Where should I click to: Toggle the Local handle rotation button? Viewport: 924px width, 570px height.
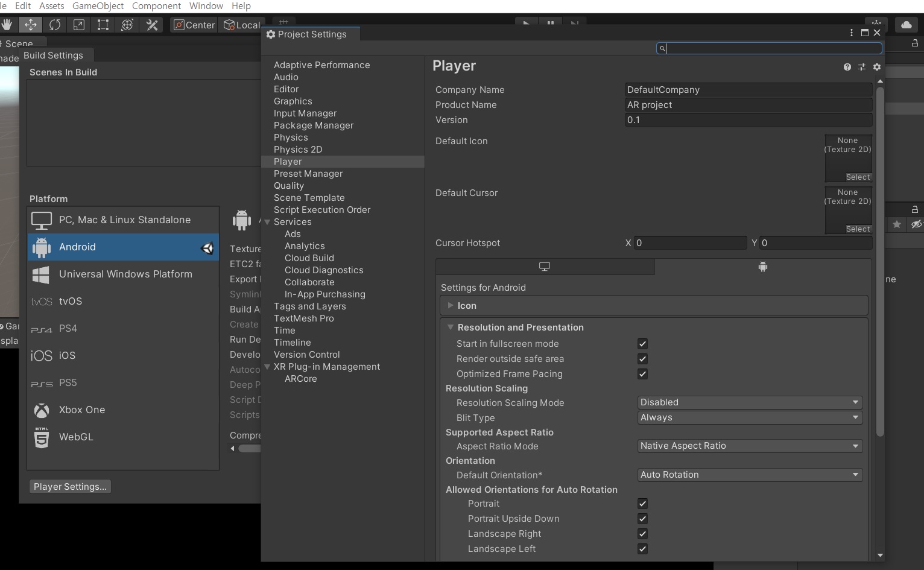coord(242,25)
